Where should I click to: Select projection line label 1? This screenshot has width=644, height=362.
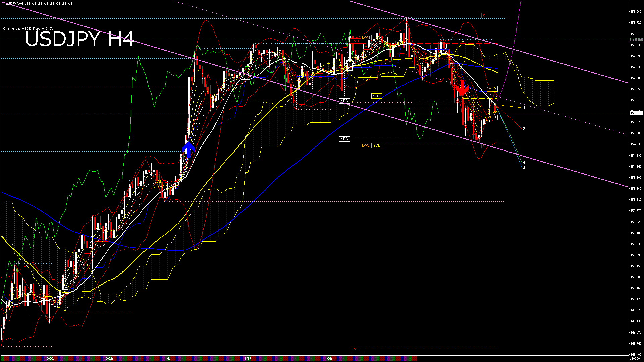point(524,108)
